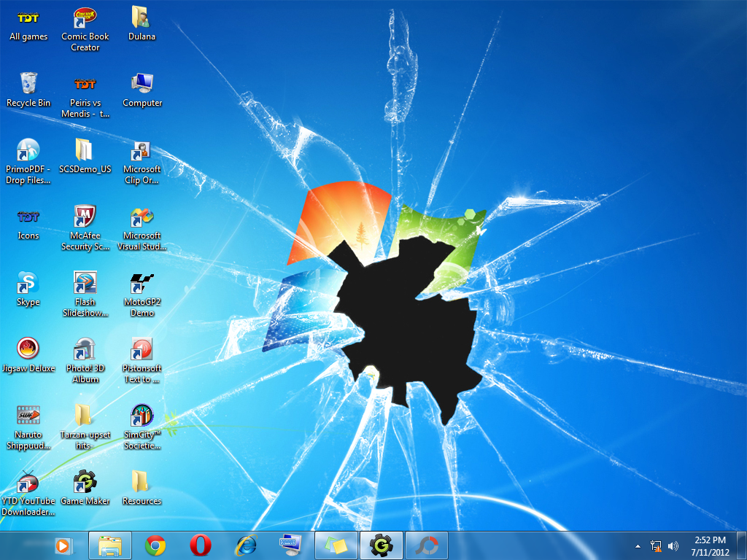The image size is (747, 560).
Task: Open McAfee Security Scan shortcut
Action: click(x=85, y=217)
